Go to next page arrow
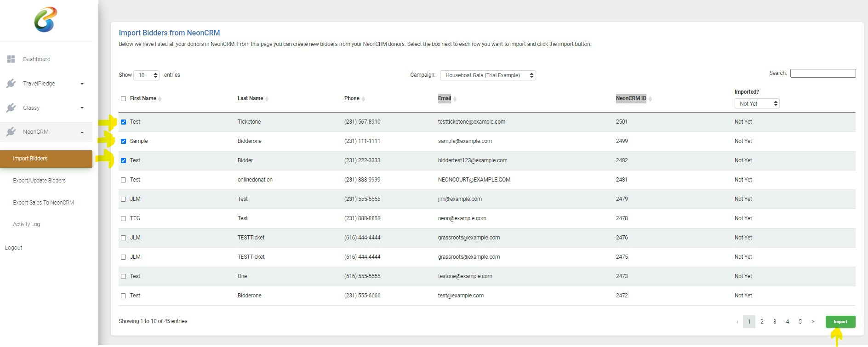 pos(813,322)
